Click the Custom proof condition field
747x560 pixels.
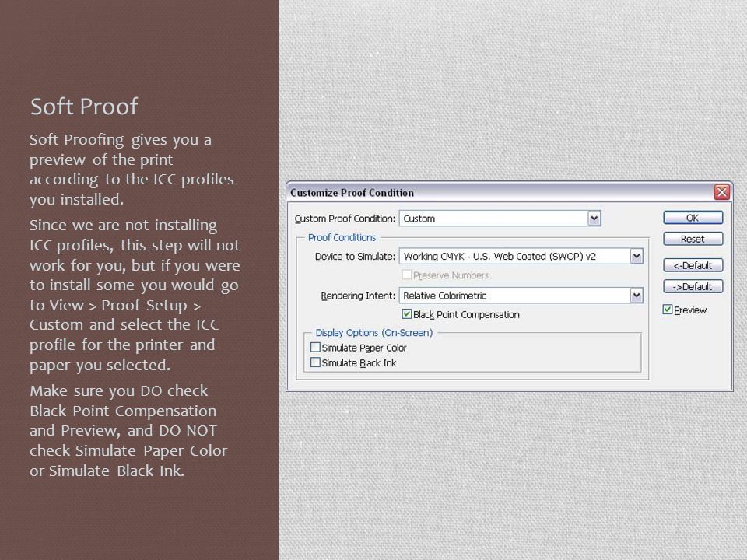[500, 219]
